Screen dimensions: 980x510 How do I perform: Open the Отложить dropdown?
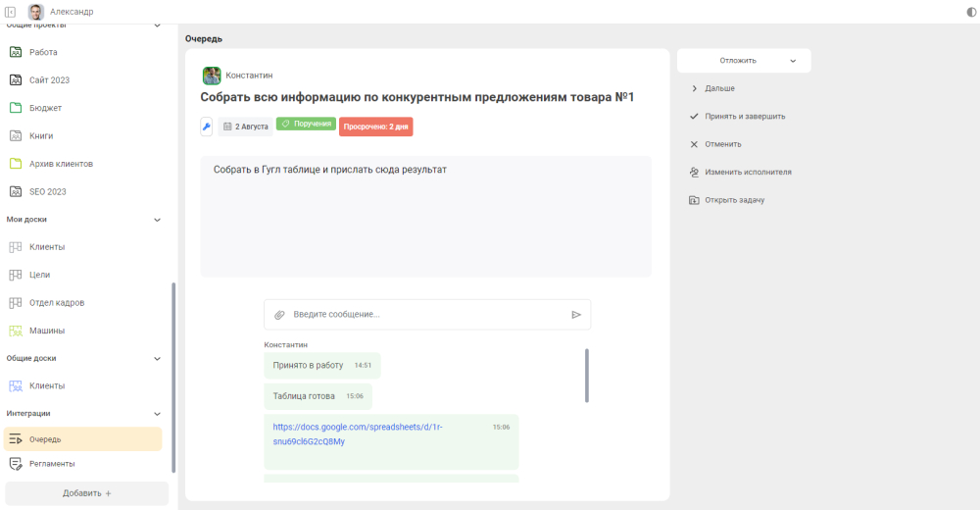click(x=744, y=61)
